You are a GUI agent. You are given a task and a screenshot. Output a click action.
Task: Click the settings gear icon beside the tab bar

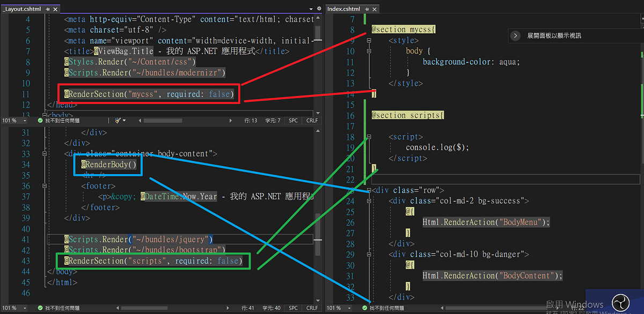[x=319, y=8]
